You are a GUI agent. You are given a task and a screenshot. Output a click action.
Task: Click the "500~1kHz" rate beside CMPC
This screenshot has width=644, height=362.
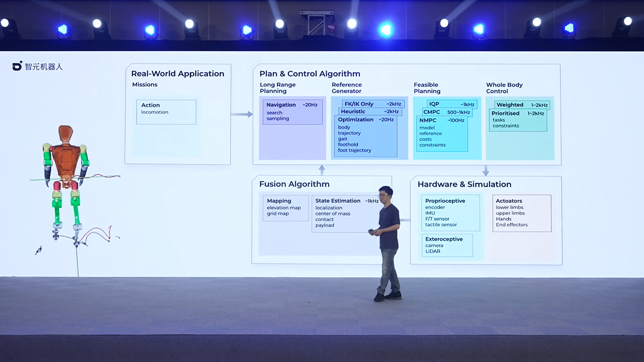click(x=459, y=112)
